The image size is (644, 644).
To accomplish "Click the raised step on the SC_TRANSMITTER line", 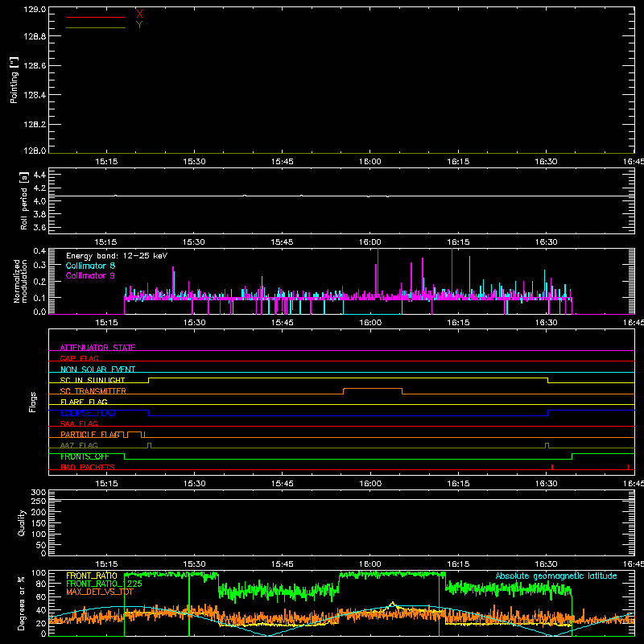I will [x=373, y=389].
